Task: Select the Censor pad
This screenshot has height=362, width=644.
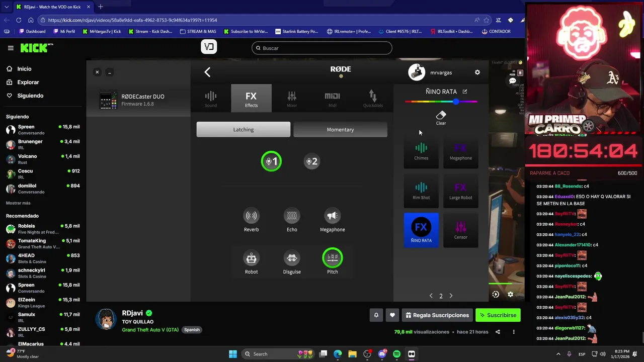Action: point(460,230)
